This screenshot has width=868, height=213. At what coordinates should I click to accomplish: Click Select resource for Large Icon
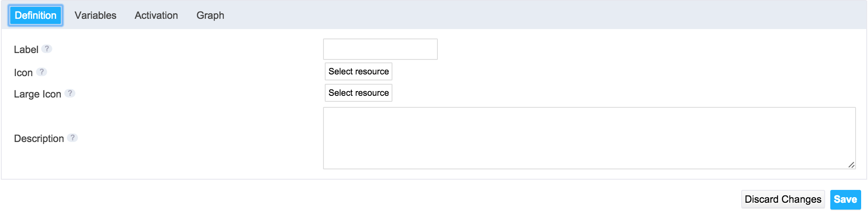tap(359, 93)
